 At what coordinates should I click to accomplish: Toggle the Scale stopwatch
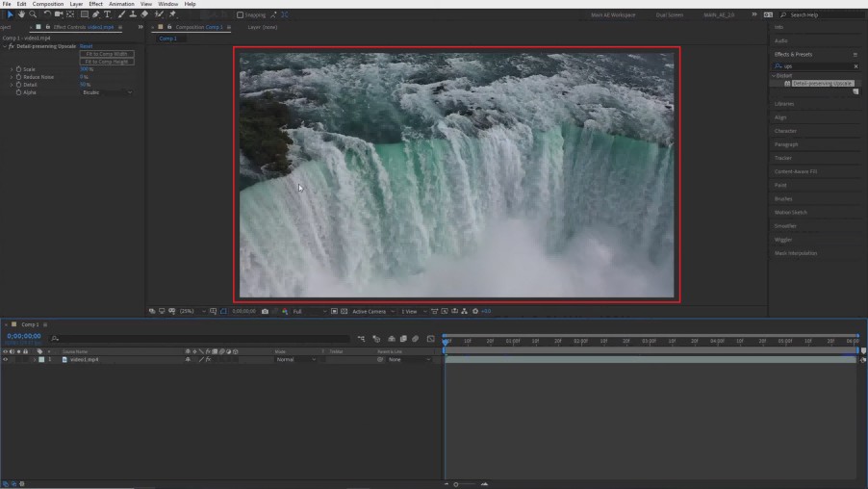coord(18,69)
